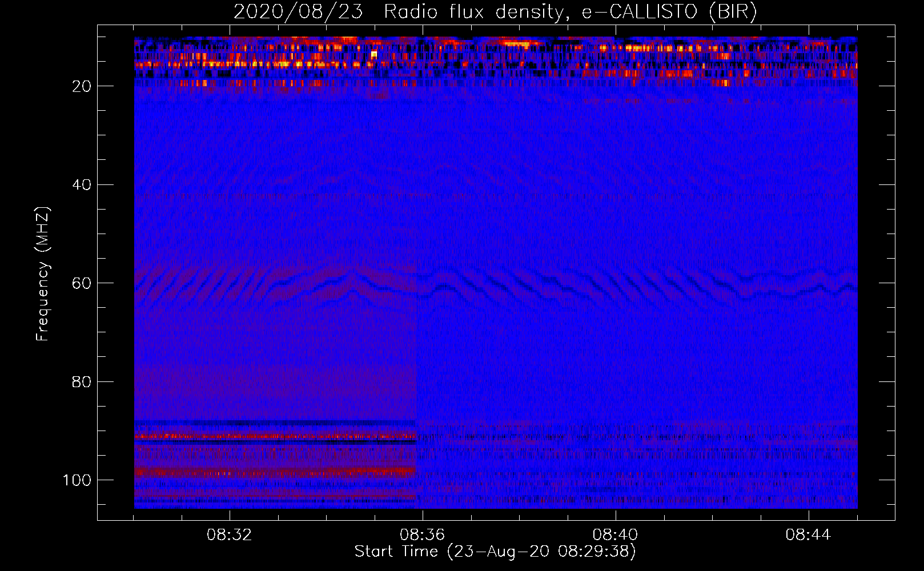Click the '40' frequency axis label
The height and width of the screenshot is (571, 924).
pyautogui.click(x=82, y=185)
